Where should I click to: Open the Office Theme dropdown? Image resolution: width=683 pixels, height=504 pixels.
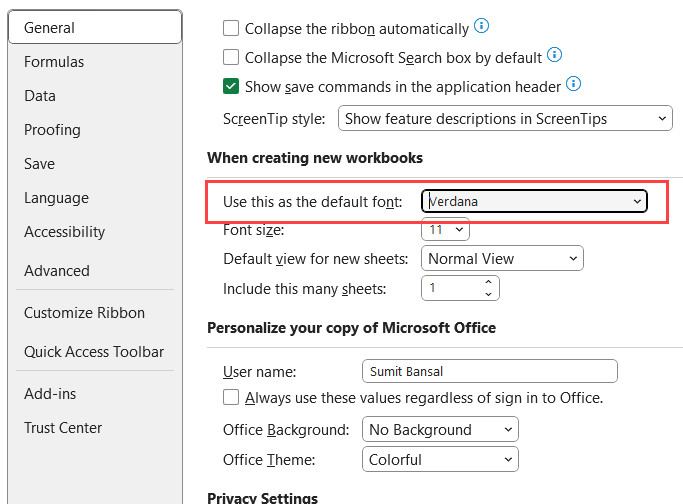pos(440,460)
